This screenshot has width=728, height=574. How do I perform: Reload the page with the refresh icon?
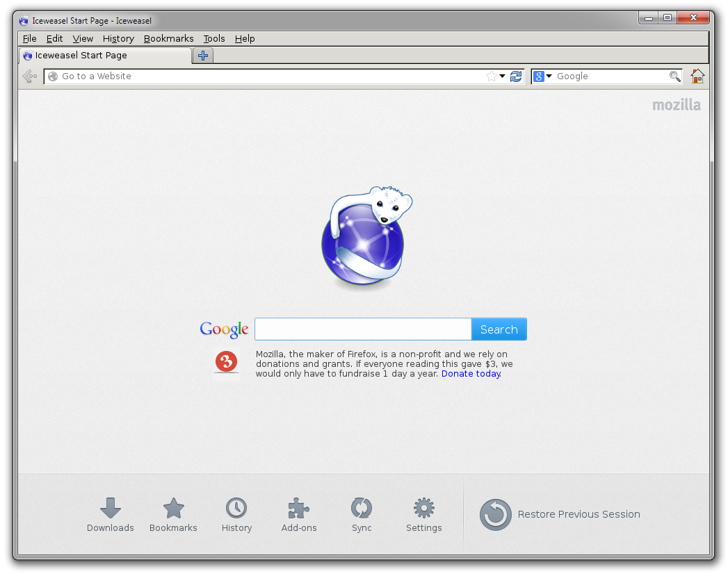click(x=516, y=76)
